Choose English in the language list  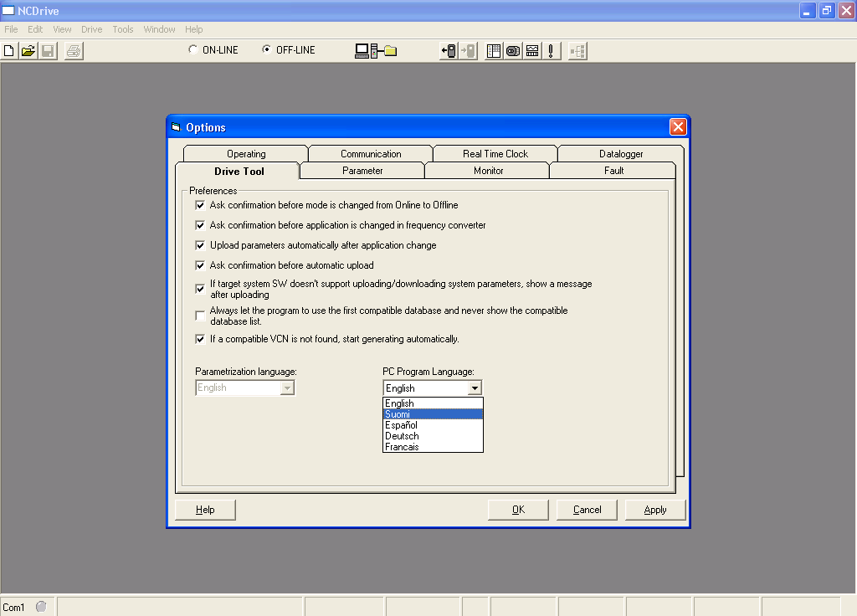(x=433, y=403)
